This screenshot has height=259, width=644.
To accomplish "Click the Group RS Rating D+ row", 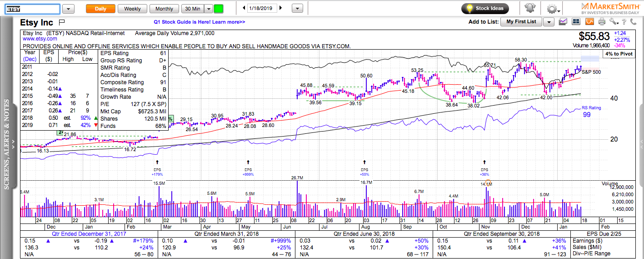I will click(x=133, y=61).
